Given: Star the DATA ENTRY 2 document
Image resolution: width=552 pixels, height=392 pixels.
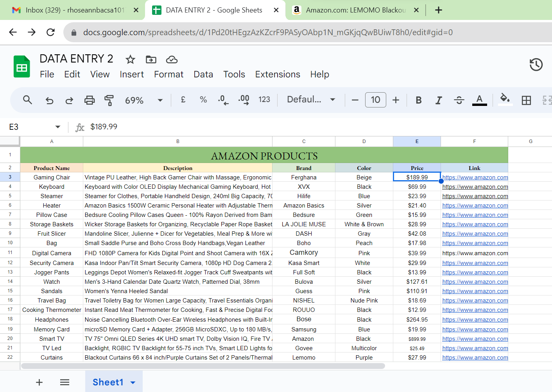Looking at the screenshot, I should (130, 59).
